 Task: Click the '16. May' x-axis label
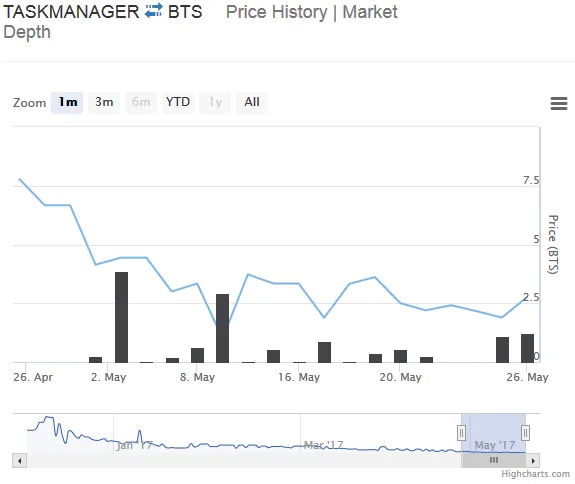(x=299, y=377)
